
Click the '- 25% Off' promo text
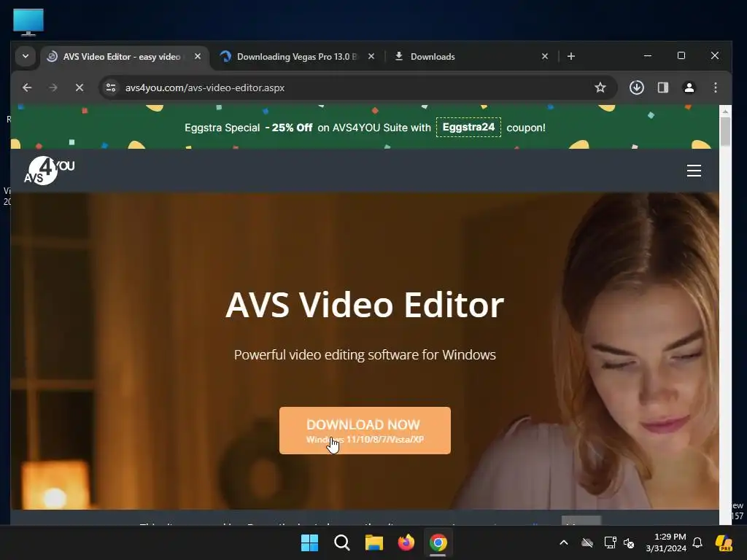(289, 128)
